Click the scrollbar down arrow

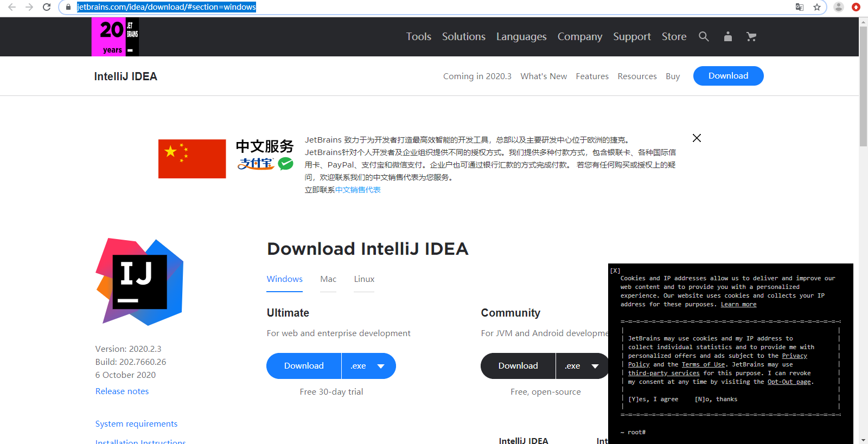863,440
